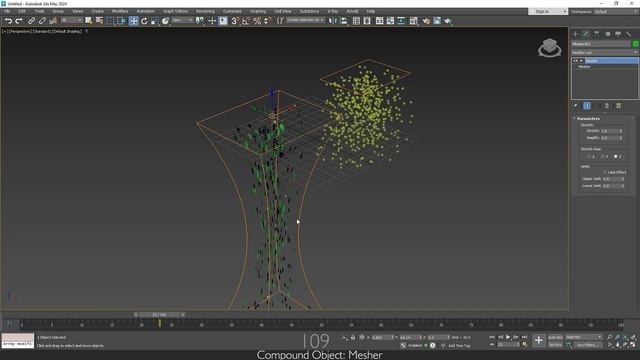Image resolution: width=640 pixels, height=360 pixels.
Task: Open the Sign In dropdown
Action: (548, 11)
